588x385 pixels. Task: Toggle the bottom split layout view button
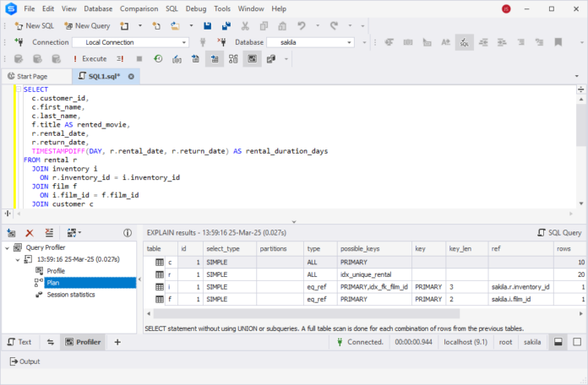[558, 342]
